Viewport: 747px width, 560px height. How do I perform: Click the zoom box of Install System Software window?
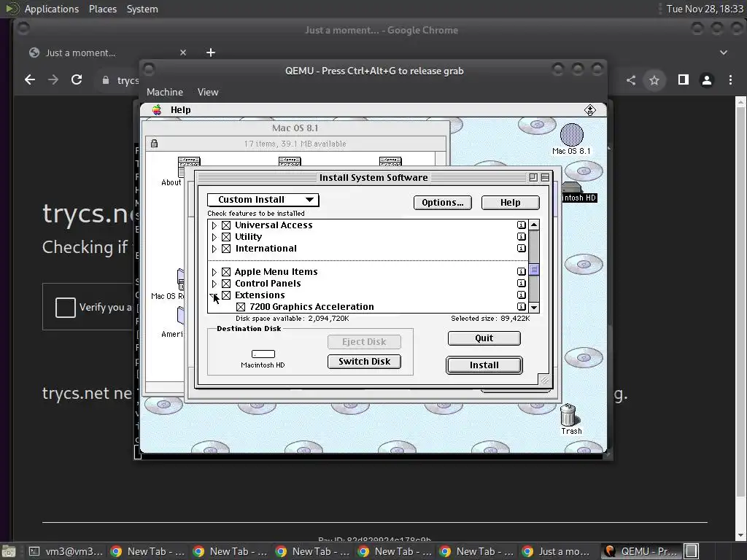point(533,178)
